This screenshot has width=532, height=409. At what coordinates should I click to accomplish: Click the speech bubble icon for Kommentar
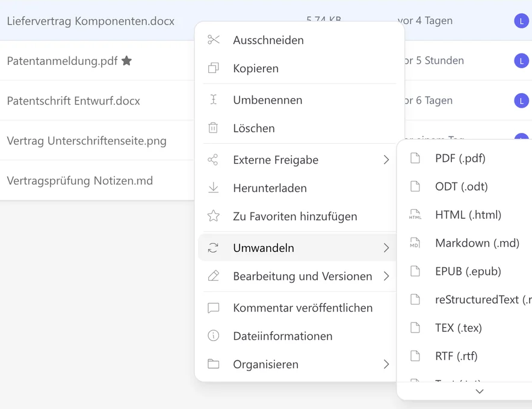pos(214,308)
